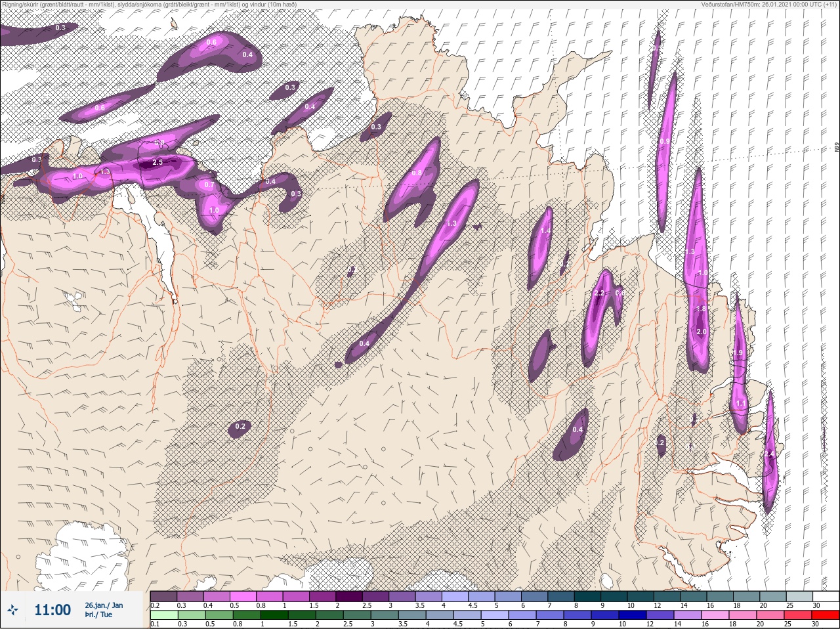Click the 2.5 precipitation value on the map
Image resolution: width=840 pixels, height=629 pixels.
pyautogui.click(x=157, y=162)
